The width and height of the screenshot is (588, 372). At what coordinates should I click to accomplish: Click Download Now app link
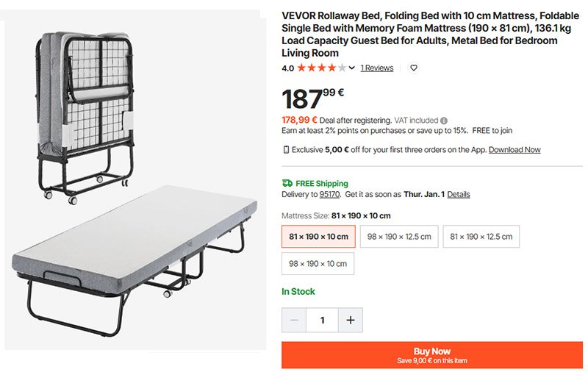[x=514, y=150]
